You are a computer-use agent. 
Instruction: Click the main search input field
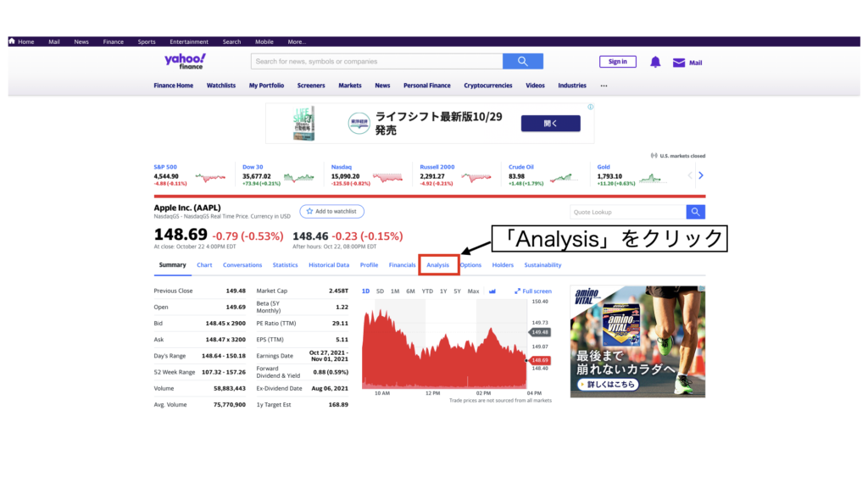click(x=377, y=61)
